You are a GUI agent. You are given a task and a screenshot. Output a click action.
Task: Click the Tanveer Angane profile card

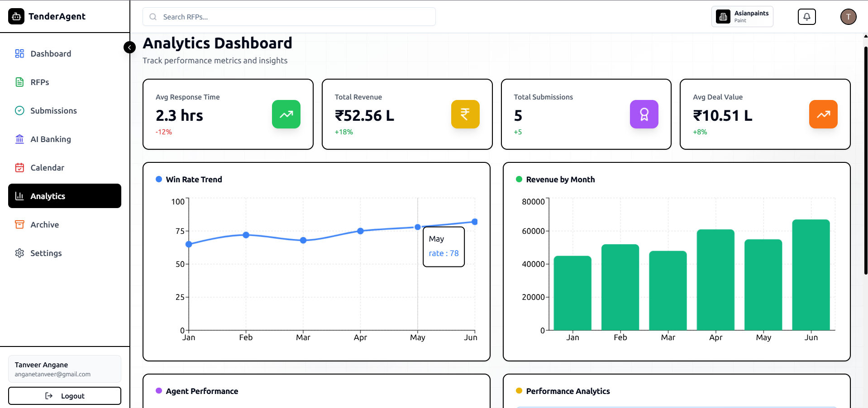65,369
